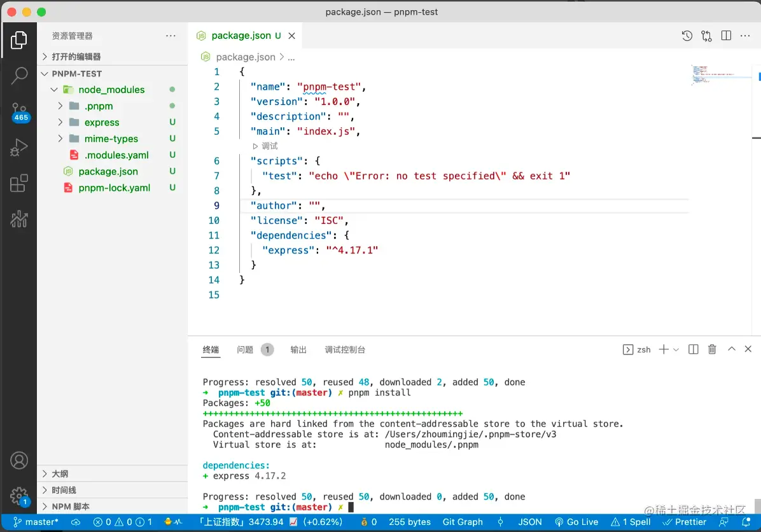The width and height of the screenshot is (761, 532).
Task: Maximize the panel with up chevron
Action: click(731, 349)
